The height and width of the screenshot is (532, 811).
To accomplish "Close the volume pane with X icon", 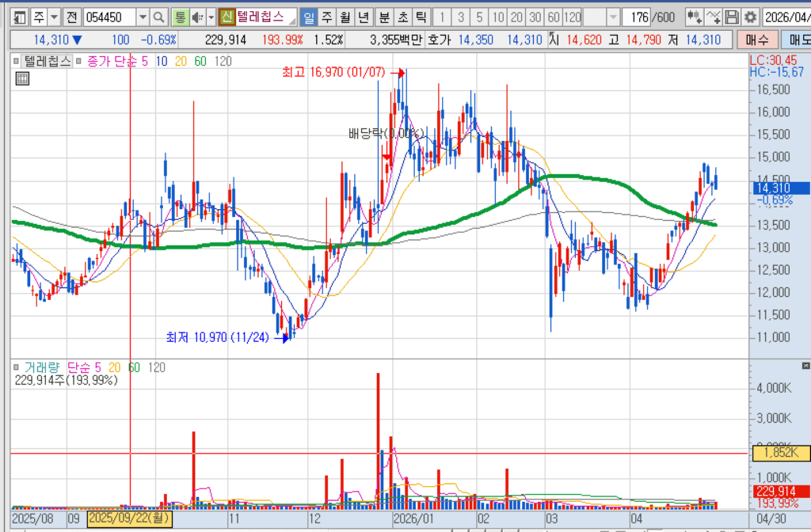I will (x=805, y=366).
